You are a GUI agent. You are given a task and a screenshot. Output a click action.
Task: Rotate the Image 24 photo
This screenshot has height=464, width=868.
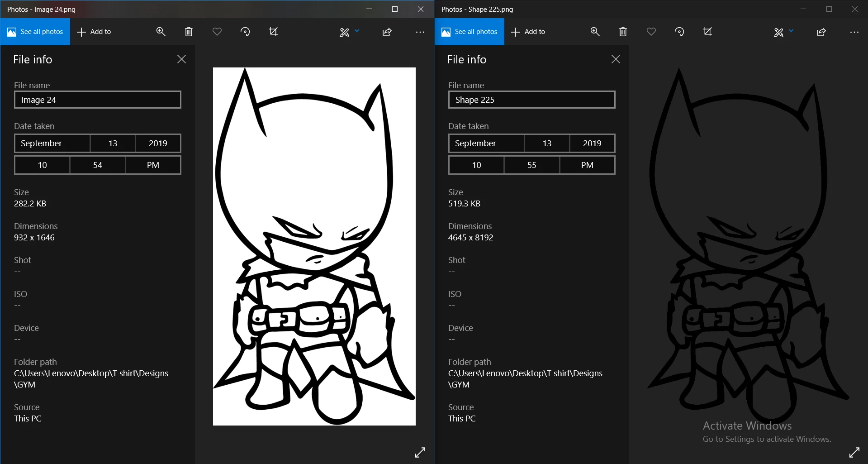point(245,32)
